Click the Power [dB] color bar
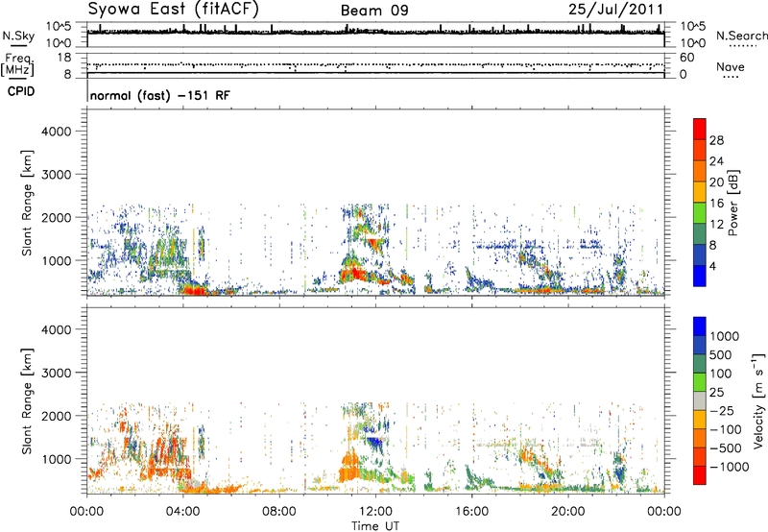Viewport: 768px width, 532px height. tap(700, 203)
